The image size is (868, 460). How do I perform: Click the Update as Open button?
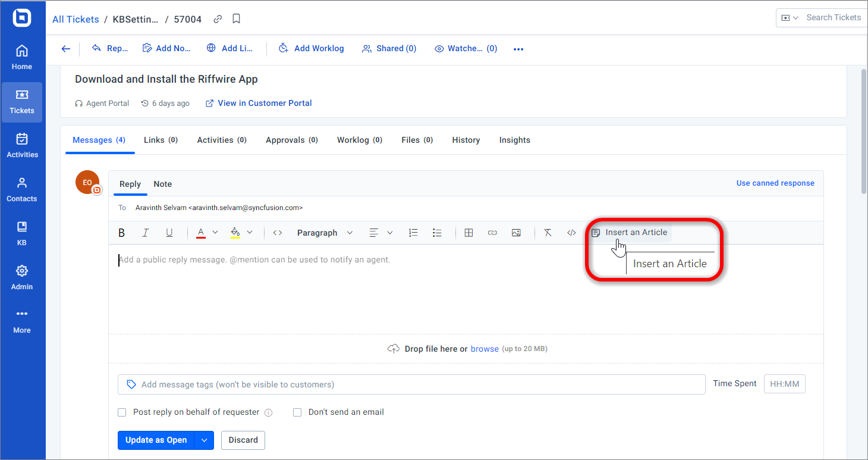tap(156, 440)
